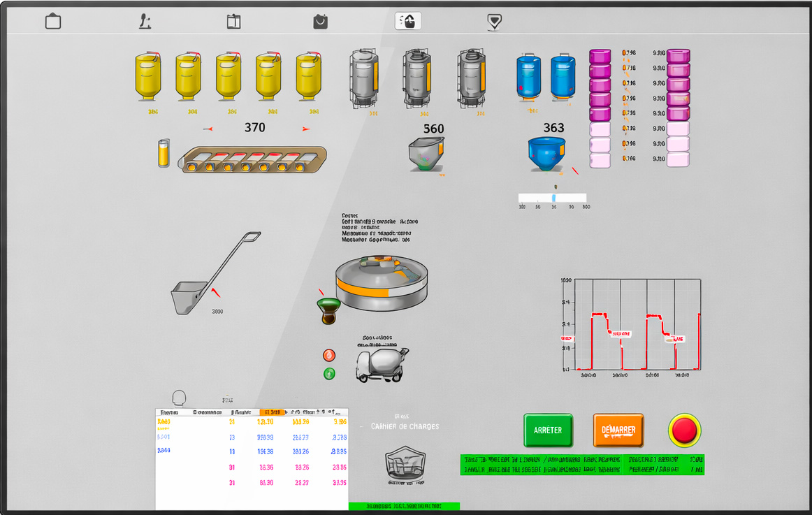
Task: Toggle the green indicator beside the truck
Action: tap(329, 374)
